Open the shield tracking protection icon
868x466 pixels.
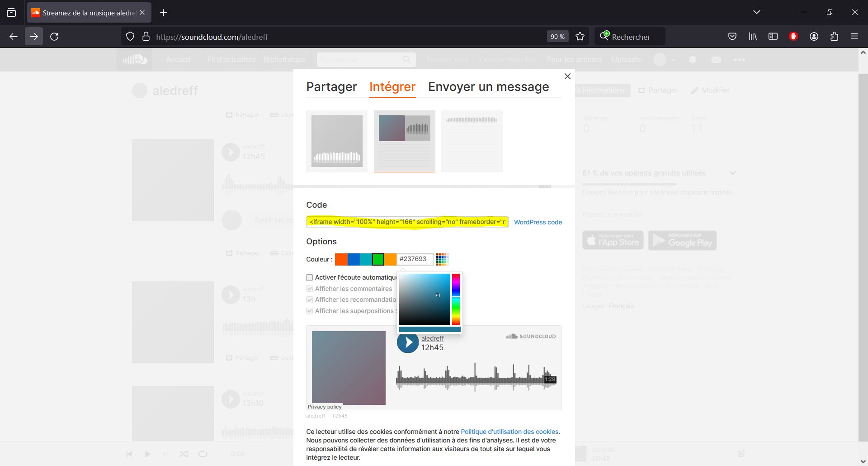[x=130, y=37]
